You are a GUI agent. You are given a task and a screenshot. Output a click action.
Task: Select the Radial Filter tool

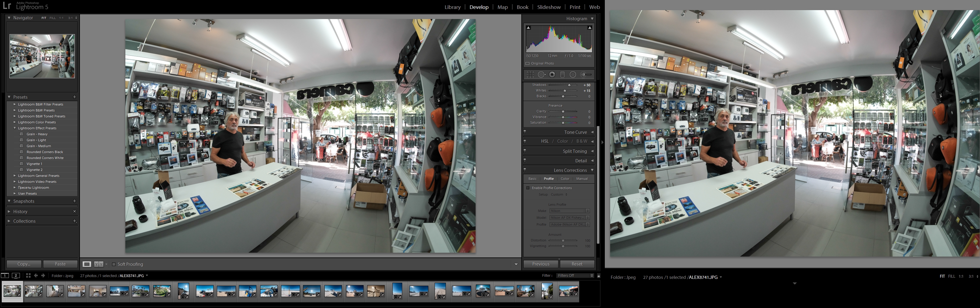(573, 75)
